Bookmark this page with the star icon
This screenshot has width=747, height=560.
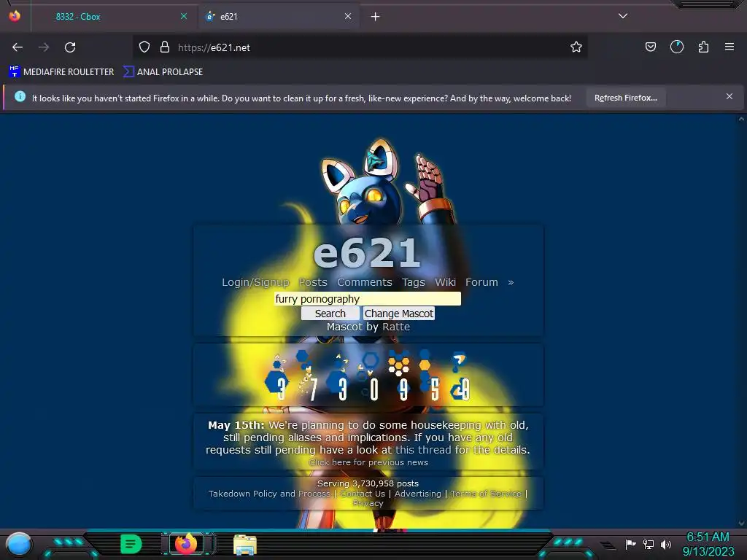[576, 47]
